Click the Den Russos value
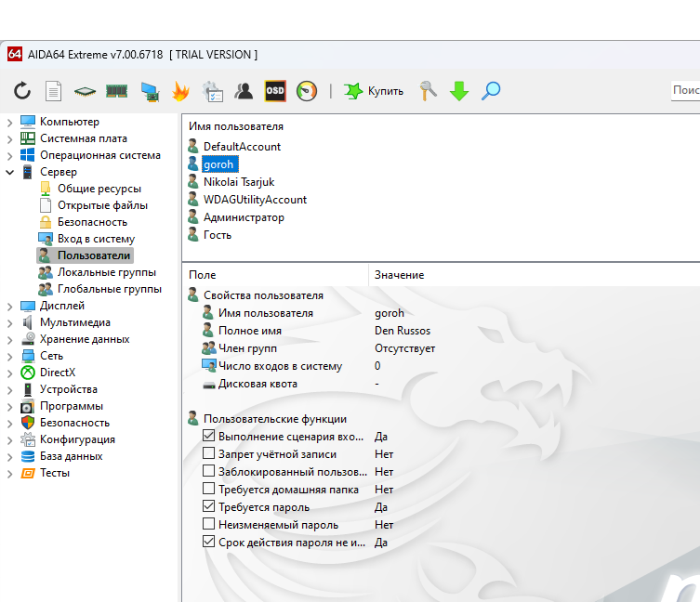Viewport: 700px width, 602px height. [x=403, y=331]
